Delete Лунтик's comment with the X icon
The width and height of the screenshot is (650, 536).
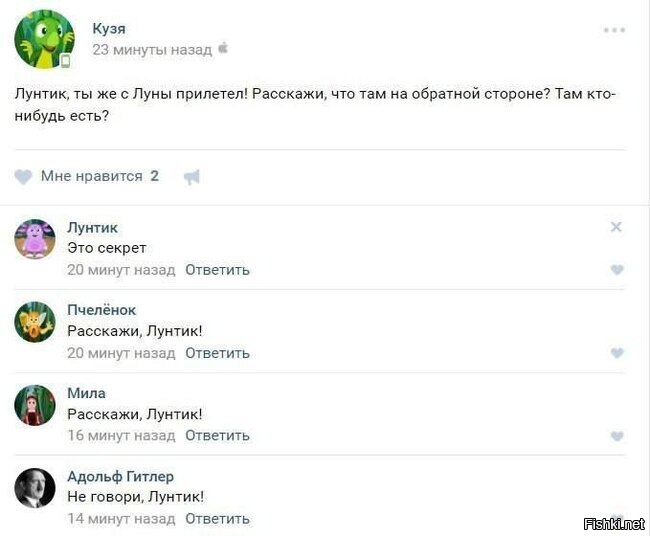pyautogui.click(x=616, y=227)
